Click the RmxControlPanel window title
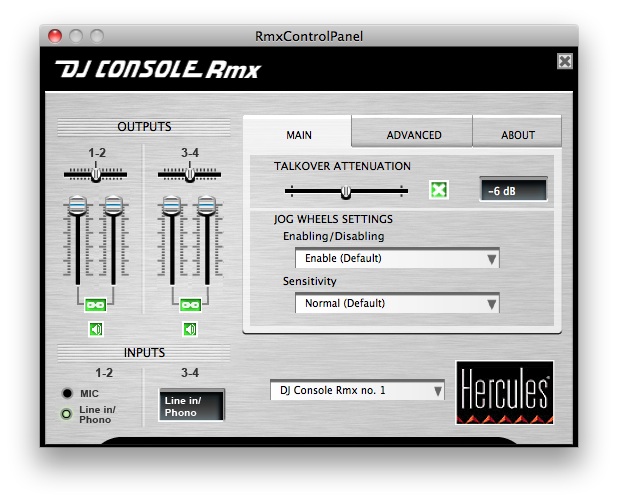Screen dimensions: 618x502 click(309, 37)
